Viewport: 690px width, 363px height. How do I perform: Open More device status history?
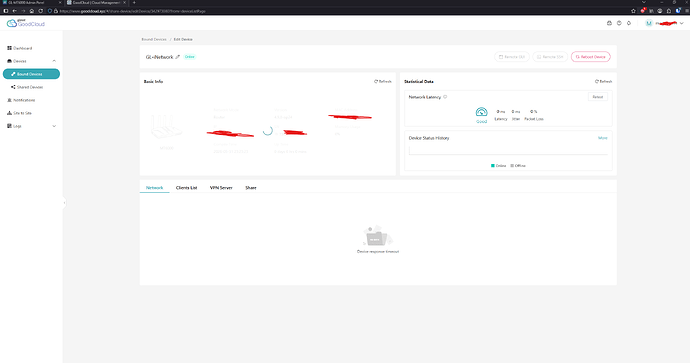[x=602, y=138]
